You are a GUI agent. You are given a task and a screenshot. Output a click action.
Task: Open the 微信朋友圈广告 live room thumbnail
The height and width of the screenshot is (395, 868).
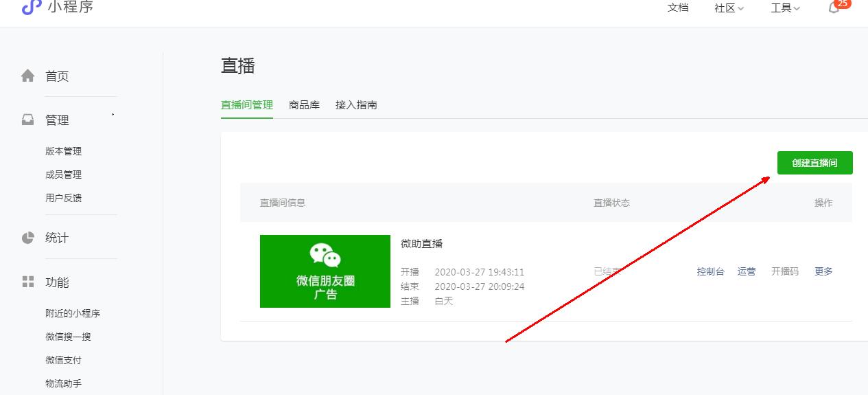coord(325,271)
